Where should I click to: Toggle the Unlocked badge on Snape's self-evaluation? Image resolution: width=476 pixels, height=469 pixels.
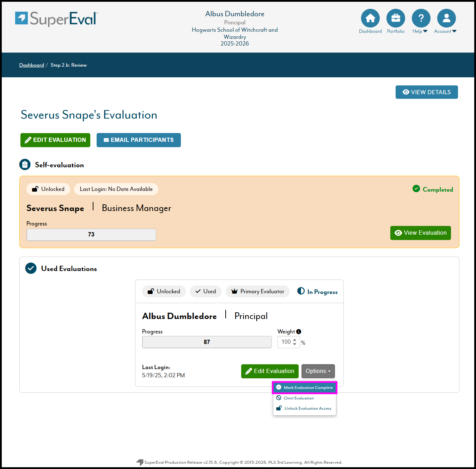[x=48, y=189]
